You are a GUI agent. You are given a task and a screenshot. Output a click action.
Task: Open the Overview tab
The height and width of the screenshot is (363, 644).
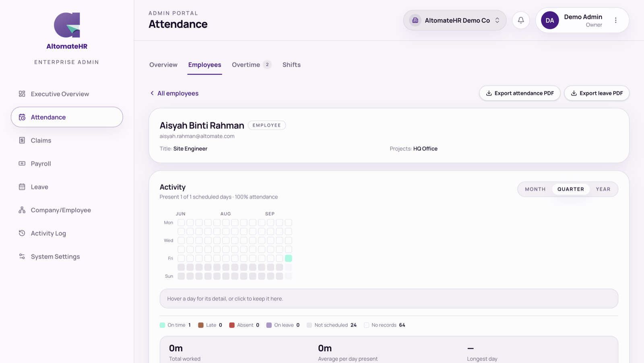tap(163, 65)
